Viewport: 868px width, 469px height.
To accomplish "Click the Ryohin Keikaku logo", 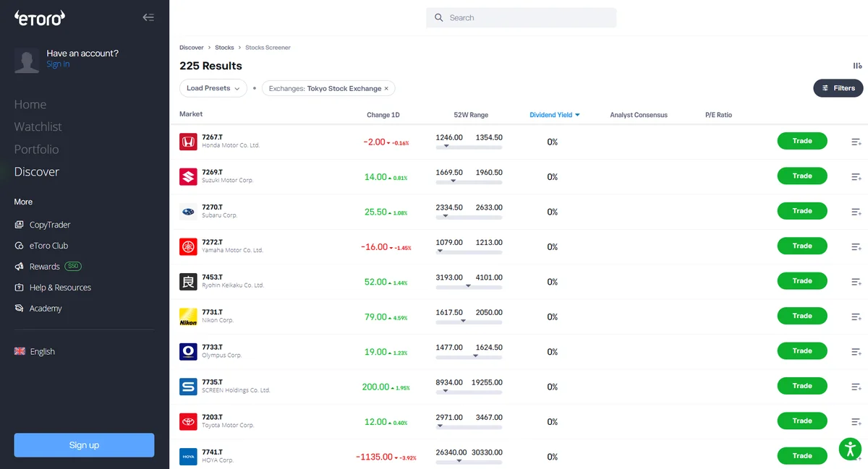I will pos(188,282).
